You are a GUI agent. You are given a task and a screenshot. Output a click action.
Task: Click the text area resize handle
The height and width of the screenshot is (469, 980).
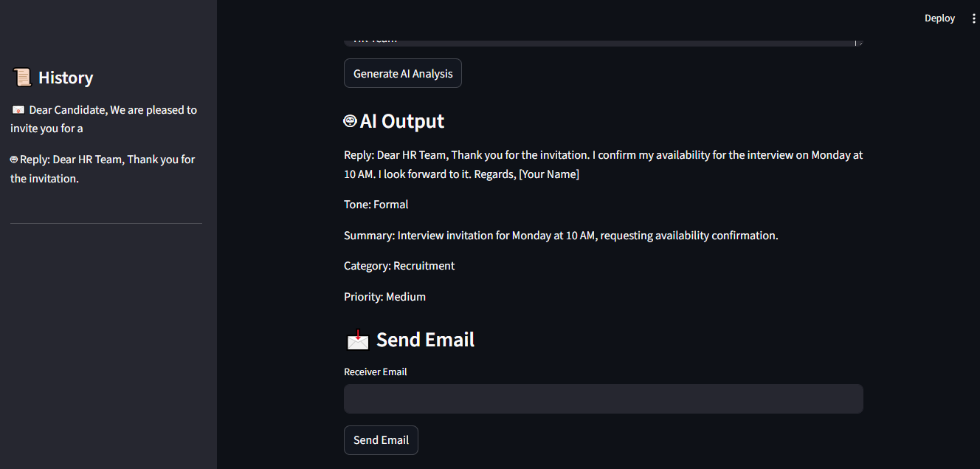point(858,43)
